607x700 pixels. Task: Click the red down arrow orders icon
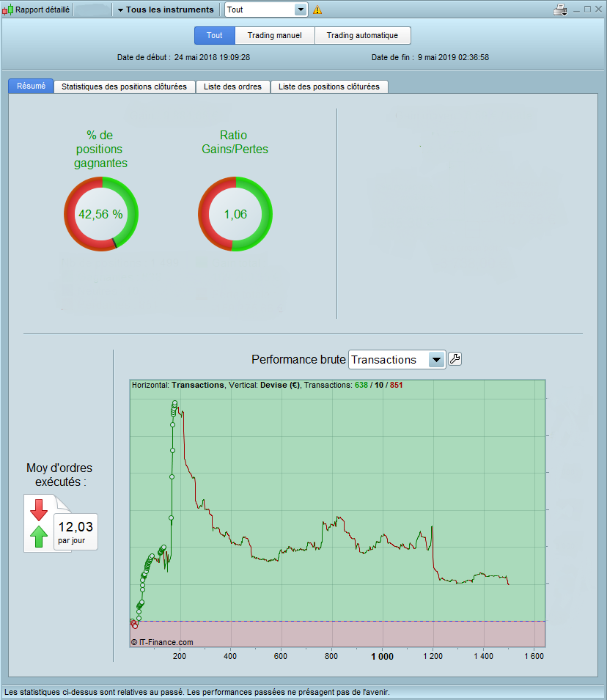[39, 510]
